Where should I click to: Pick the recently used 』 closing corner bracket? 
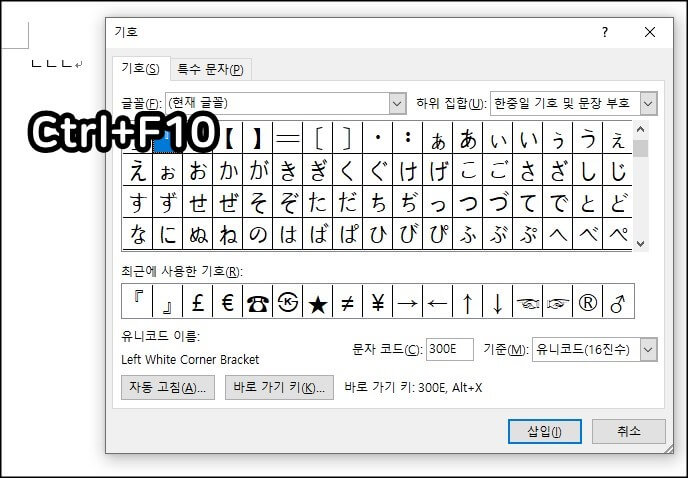[x=168, y=301]
